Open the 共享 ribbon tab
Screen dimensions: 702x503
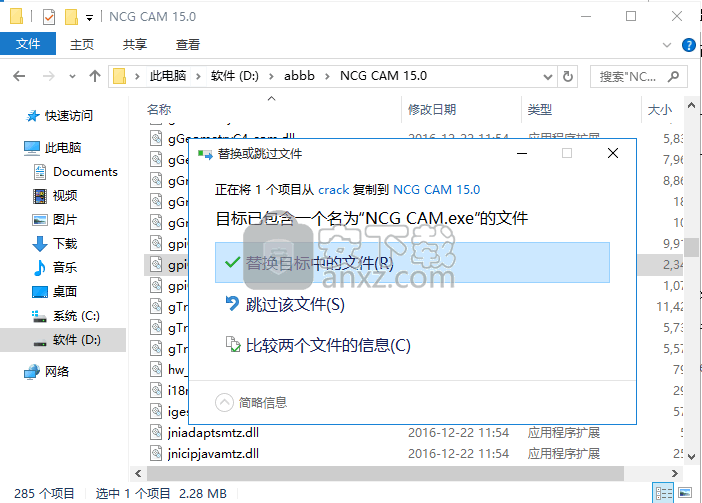tap(135, 44)
